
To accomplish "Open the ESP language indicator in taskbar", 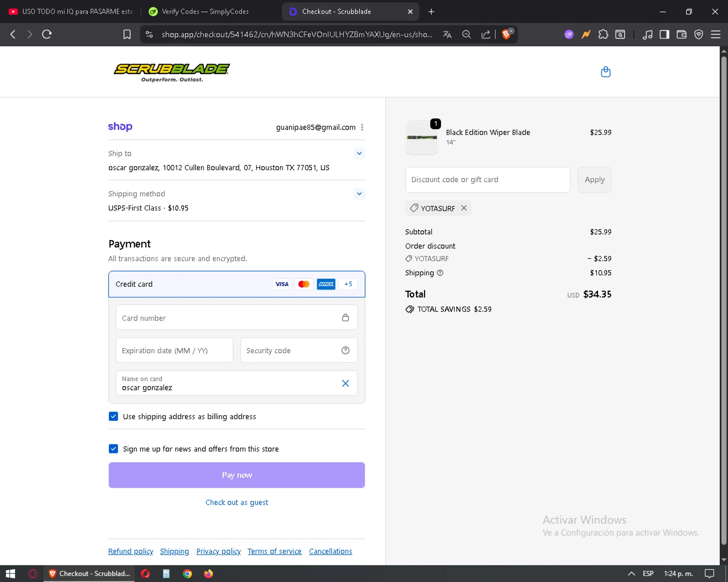I will (648, 574).
